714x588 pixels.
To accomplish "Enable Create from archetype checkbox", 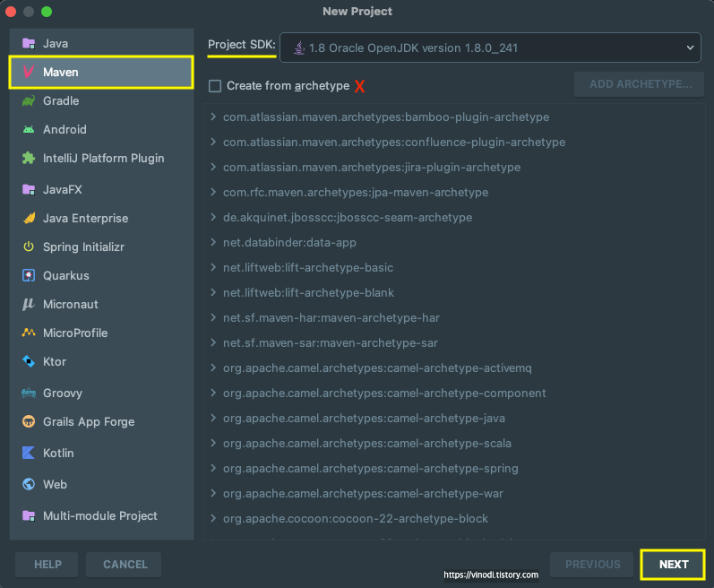I will (215, 86).
